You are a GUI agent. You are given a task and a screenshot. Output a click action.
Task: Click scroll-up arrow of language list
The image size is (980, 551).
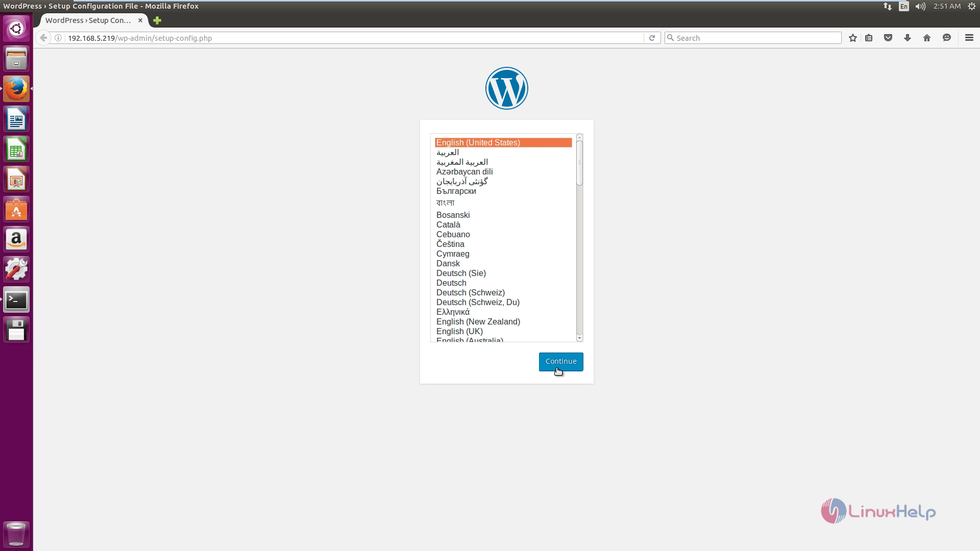click(x=579, y=137)
